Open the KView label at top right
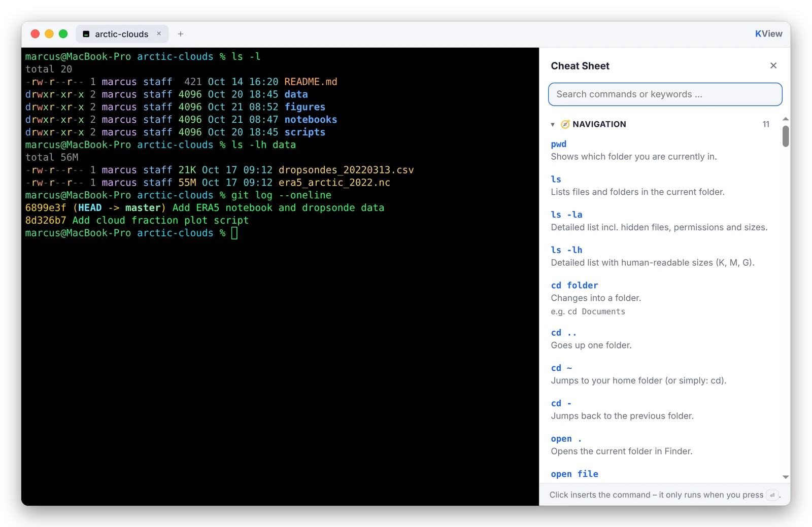Screen dimensions: 812x527 pos(768,34)
